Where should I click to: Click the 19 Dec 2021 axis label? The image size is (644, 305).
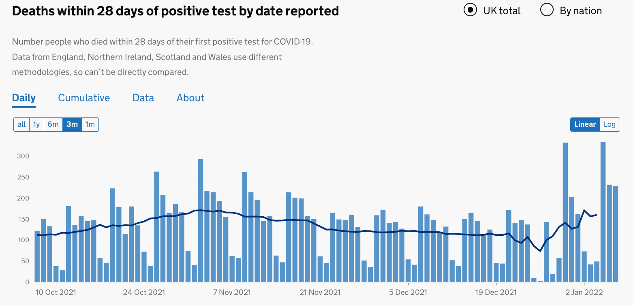tap(496, 292)
